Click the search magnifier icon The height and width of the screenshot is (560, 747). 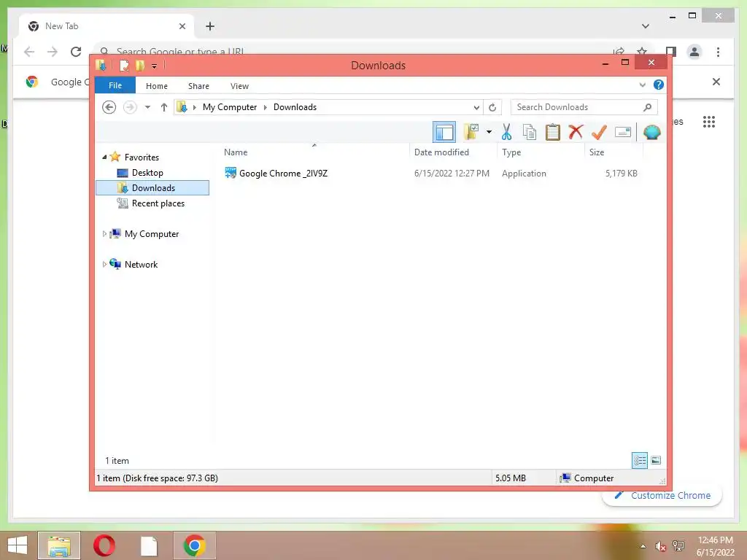pos(647,107)
